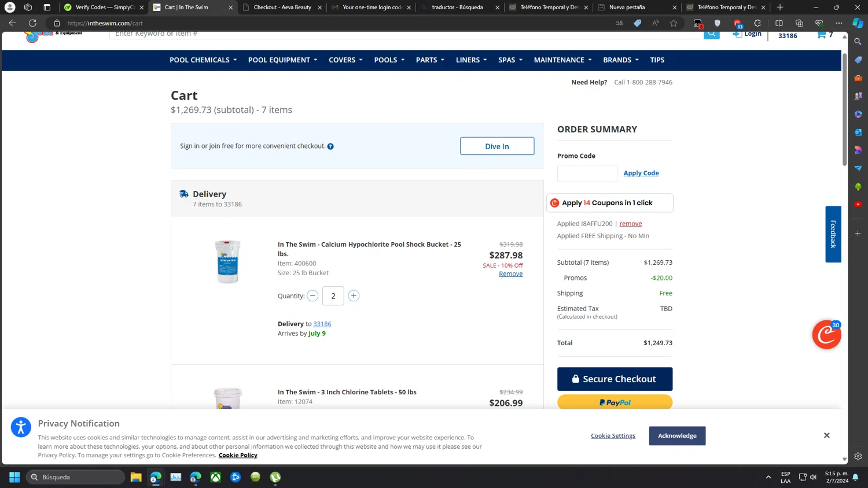
Task: Open Cookie Settings
Action: tap(613, 436)
